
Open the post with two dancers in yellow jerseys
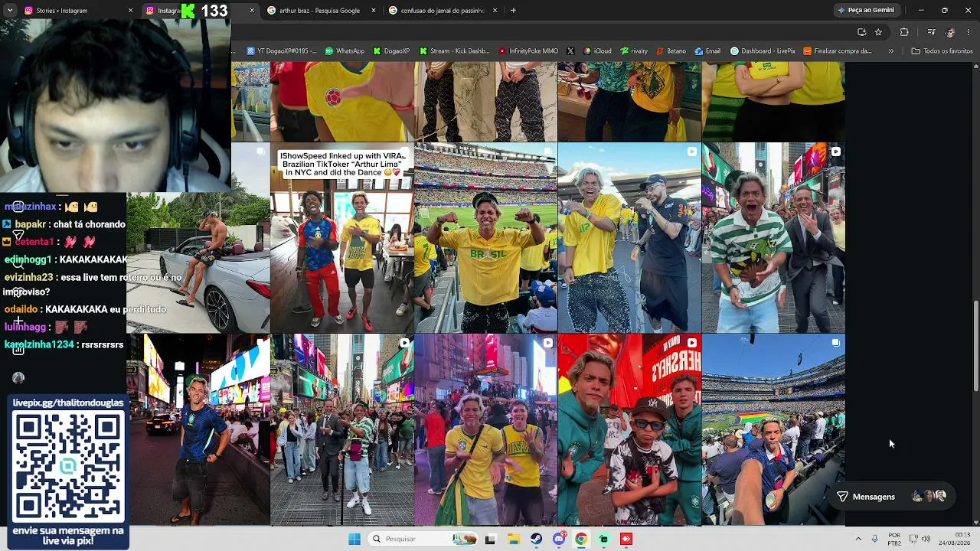click(x=485, y=430)
